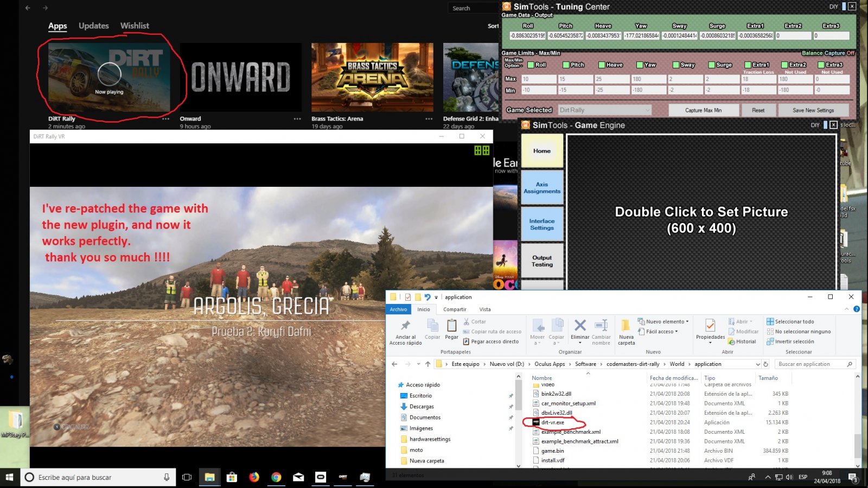Open the Windows Start menu

[9, 477]
